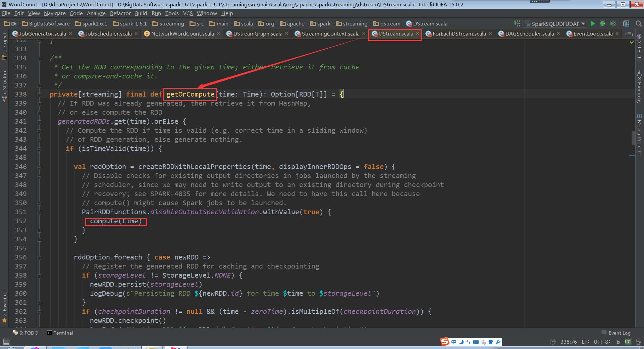Screen dimensions: 644x349
Task: Fold getOrCompute method at line 338
Action: tap(39, 94)
